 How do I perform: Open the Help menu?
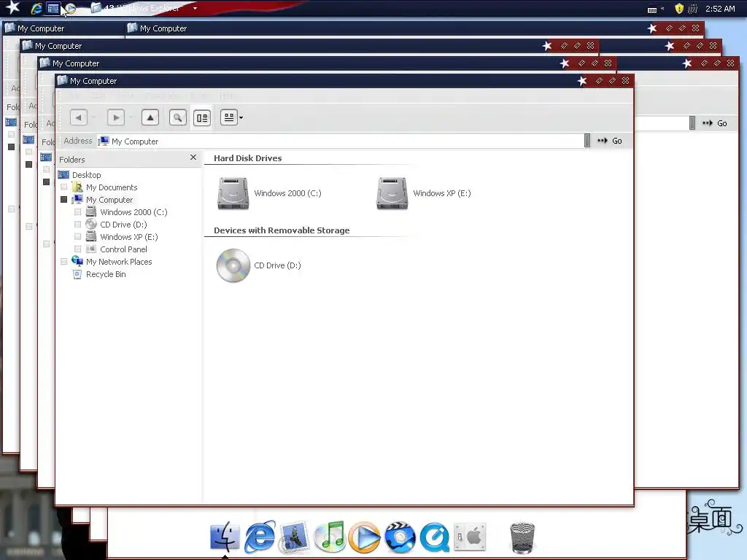(228, 96)
